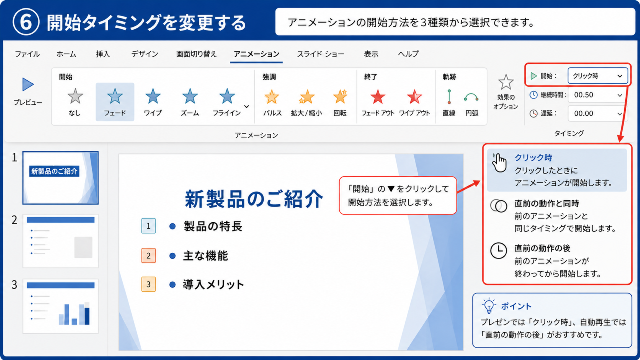
Task: Open 効果のオプション star icon
Action: (x=506, y=82)
